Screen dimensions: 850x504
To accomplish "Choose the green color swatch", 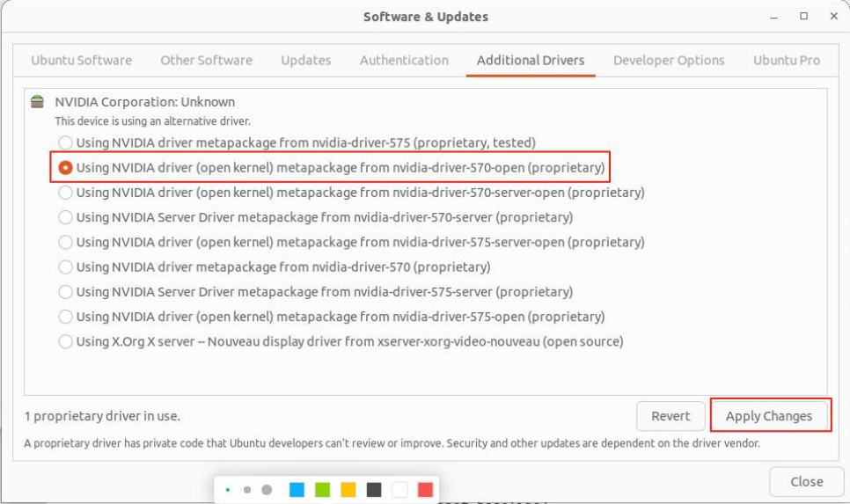I will pos(323,490).
